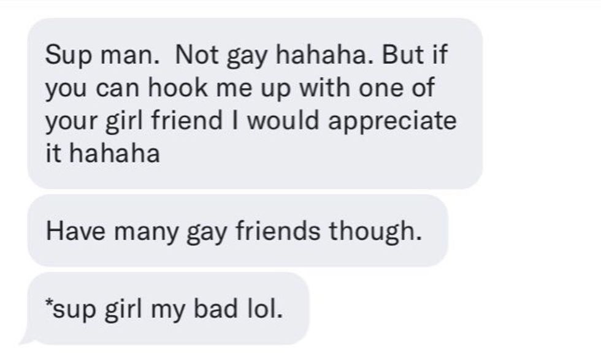Image resolution: width=601 pixels, height=364 pixels.
Task: Click "lol." at the end of last bubble
Action: pyautogui.click(x=265, y=308)
